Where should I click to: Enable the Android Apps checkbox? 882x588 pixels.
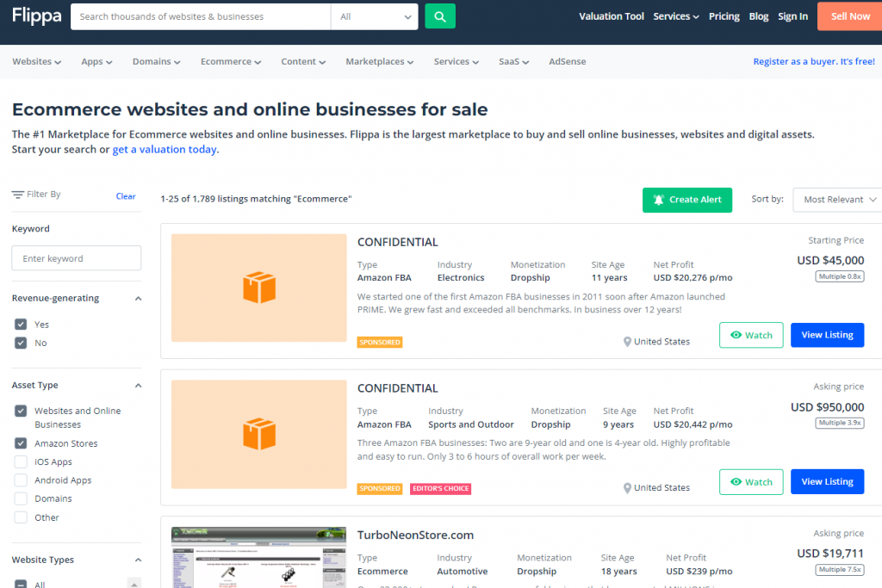21,480
